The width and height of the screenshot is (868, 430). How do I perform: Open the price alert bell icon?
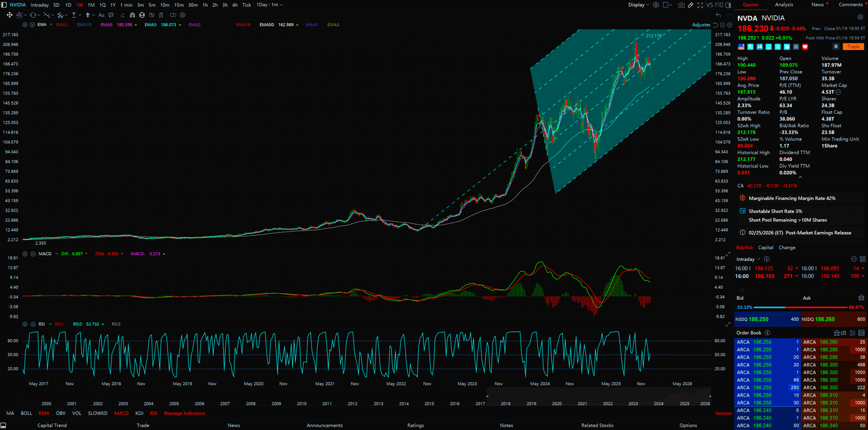[x=835, y=47]
